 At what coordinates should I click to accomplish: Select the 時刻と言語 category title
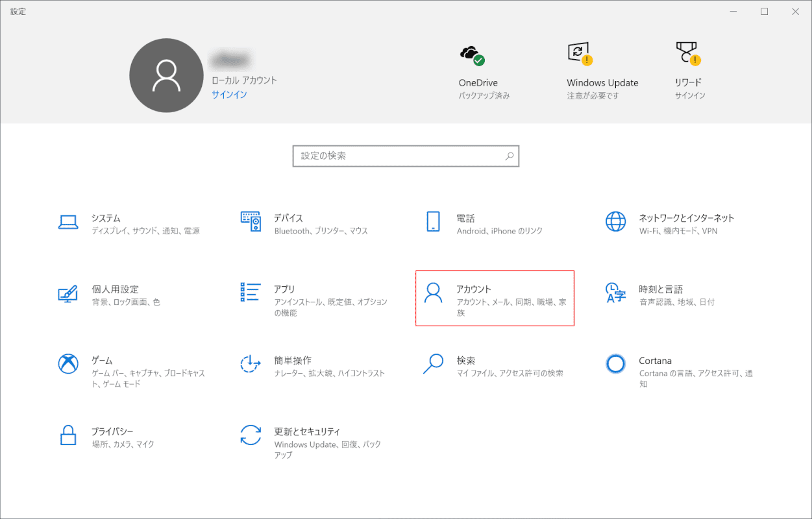[661, 289]
